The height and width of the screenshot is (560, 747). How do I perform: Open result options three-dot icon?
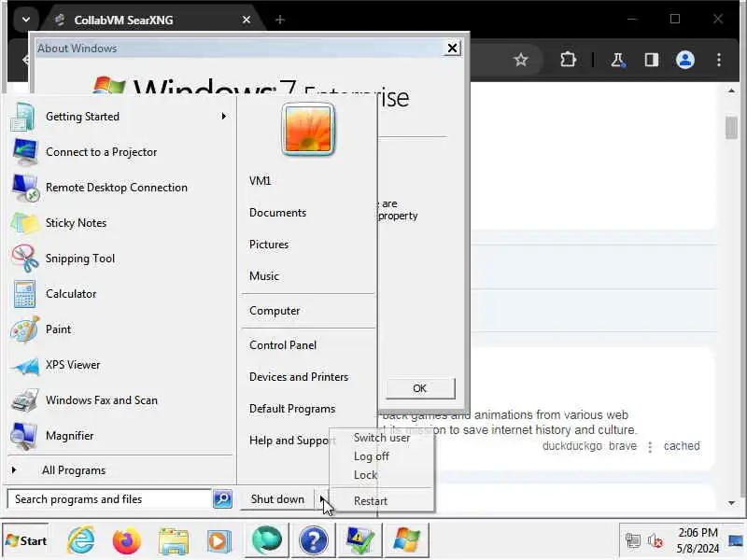click(650, 447)
